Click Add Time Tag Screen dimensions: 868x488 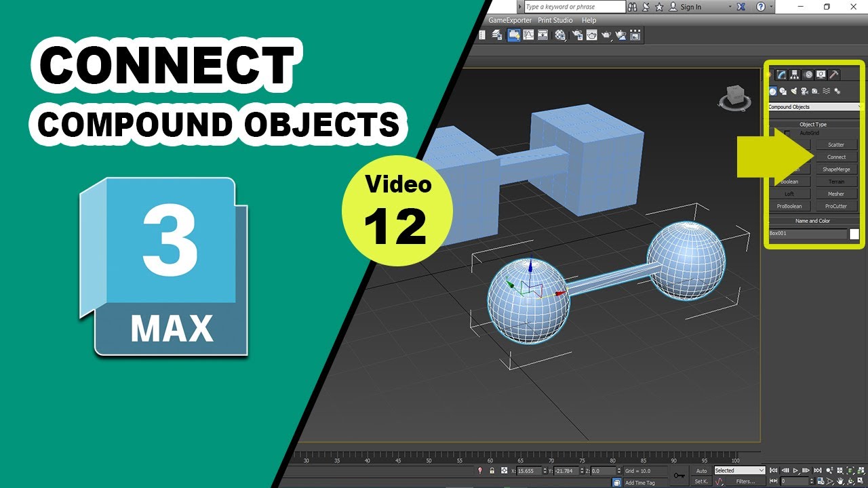click(640, 483)
